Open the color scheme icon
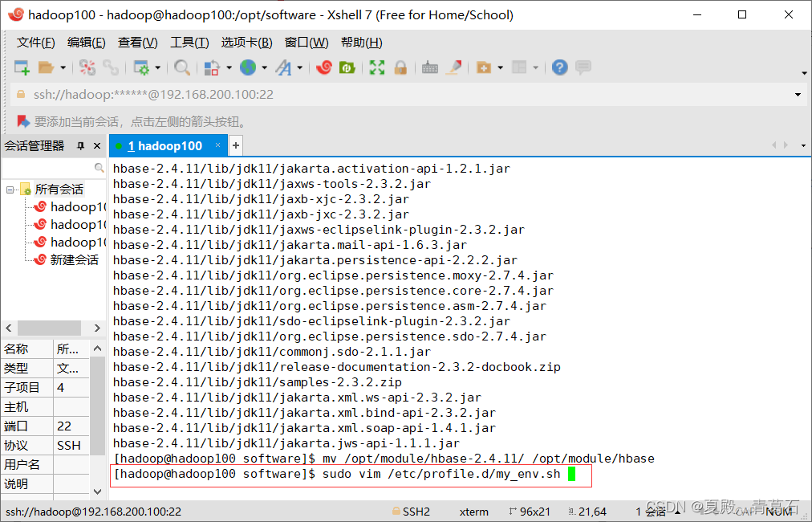 click(212, 67)
